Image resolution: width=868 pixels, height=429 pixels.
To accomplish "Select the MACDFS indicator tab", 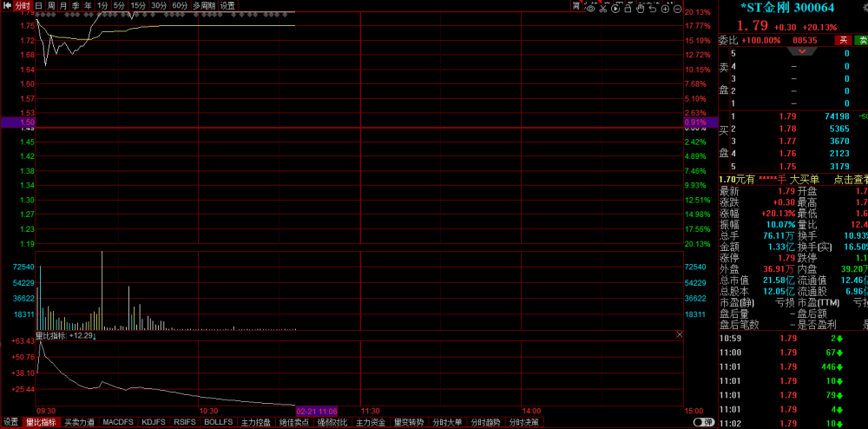I will click(118, 422).
